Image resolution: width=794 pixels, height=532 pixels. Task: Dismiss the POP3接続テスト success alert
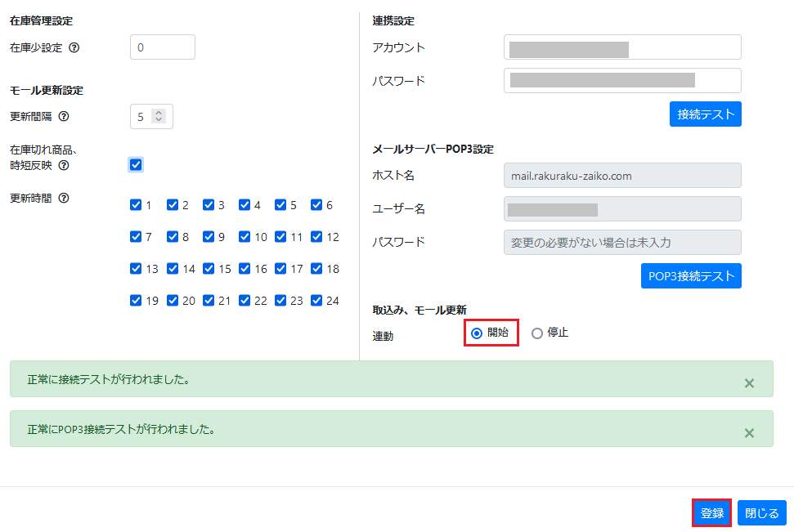pos(749,433)
